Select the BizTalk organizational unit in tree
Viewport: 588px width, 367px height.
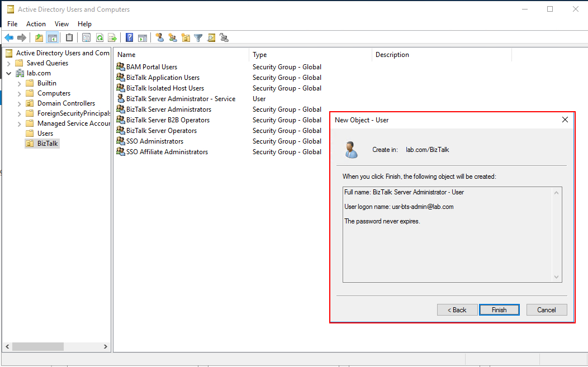(x=48, y=144)
